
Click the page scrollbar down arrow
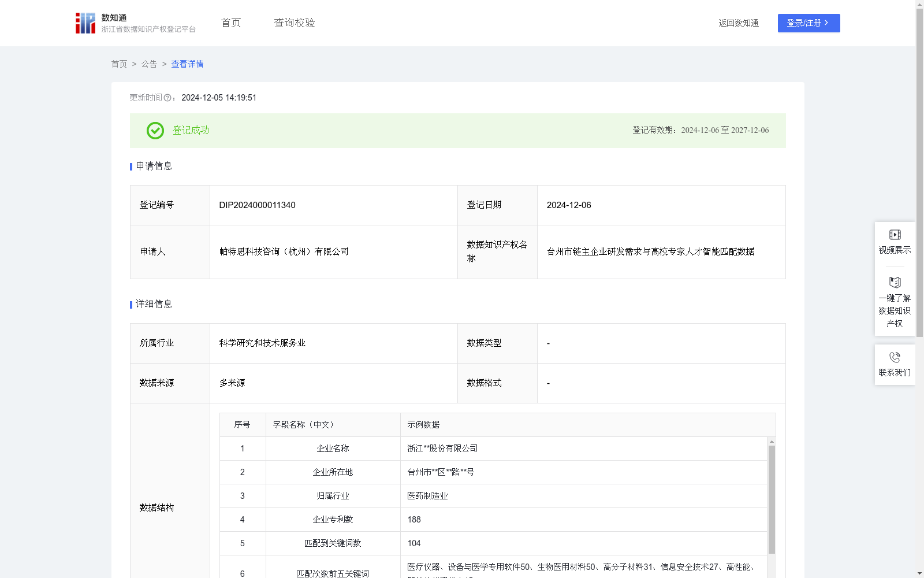[919, 573]
